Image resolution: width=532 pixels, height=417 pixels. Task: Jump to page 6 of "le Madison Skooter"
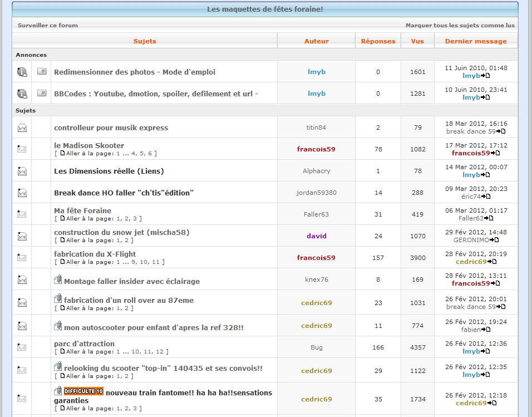click(x=151, y=153)
